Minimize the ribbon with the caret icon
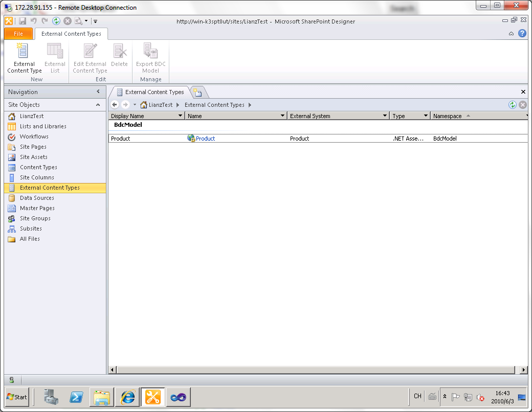The image size is (532, 412). (511, 34)
